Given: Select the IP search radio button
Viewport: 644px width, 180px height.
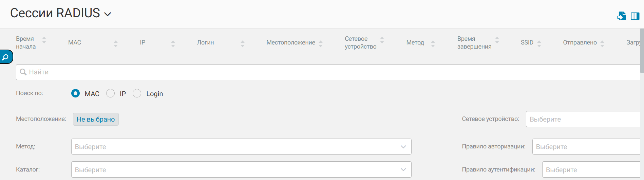Looking at the screenshot, I should coord(110,93).
